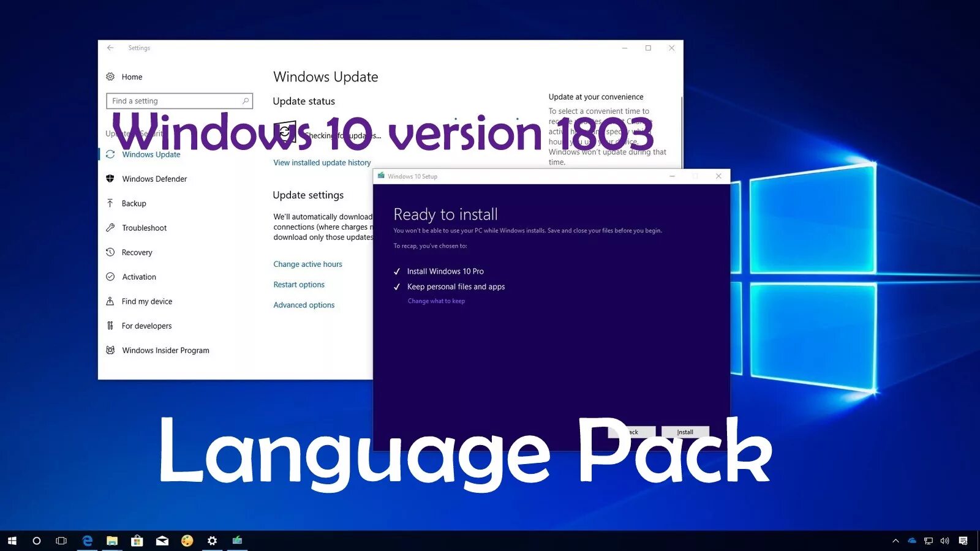This screenshot has height=551, width=980.
Task: Click Install Windows 10 Pro text
Action: (445, 271)
